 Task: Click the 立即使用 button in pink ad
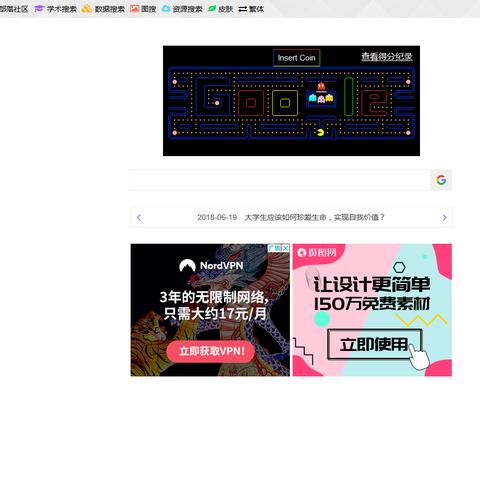(374, 344)
